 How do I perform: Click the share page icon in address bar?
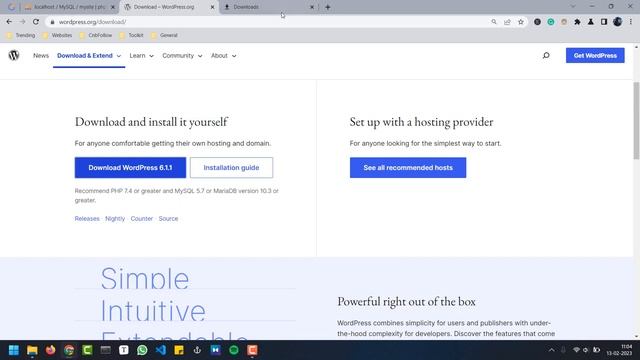click(x=507, y=22)
